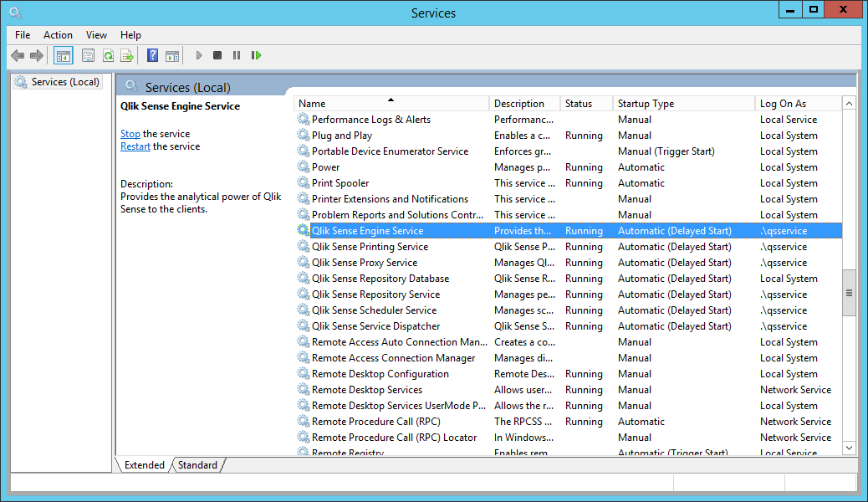Click the vertical scrollbar thumb
Screen dimensions: 868x502
click(x=849, y=293)
